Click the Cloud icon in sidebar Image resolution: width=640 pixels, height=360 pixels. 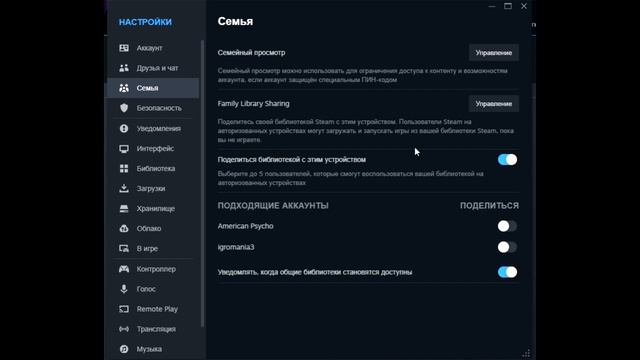coord(124,228)
